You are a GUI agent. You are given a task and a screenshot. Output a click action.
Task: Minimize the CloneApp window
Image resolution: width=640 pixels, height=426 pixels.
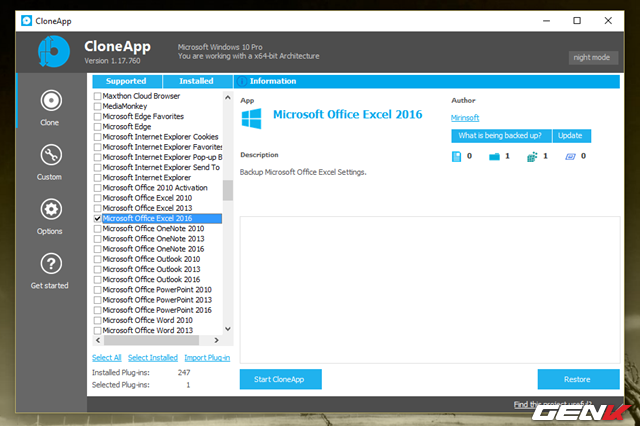point(547,21)
